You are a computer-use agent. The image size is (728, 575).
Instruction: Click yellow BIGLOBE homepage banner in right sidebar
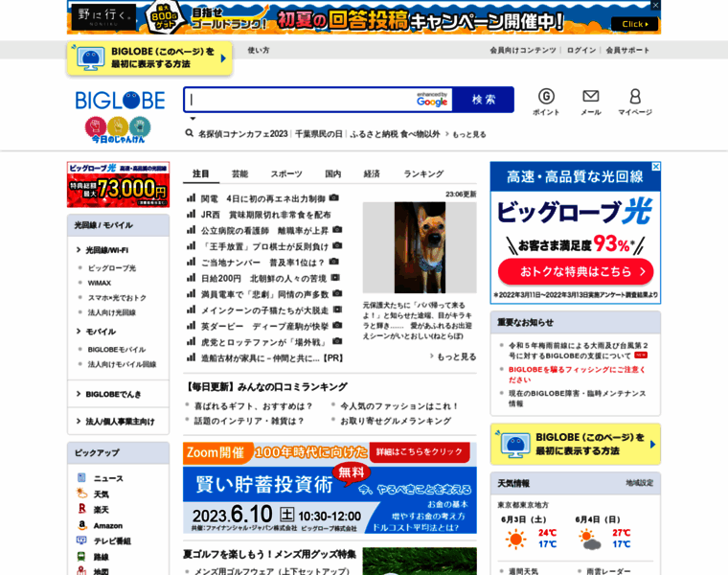[576, 444]
